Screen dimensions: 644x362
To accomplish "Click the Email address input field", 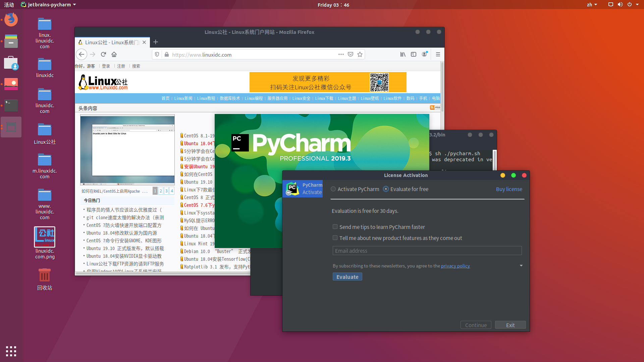I will tap(427, 250).
